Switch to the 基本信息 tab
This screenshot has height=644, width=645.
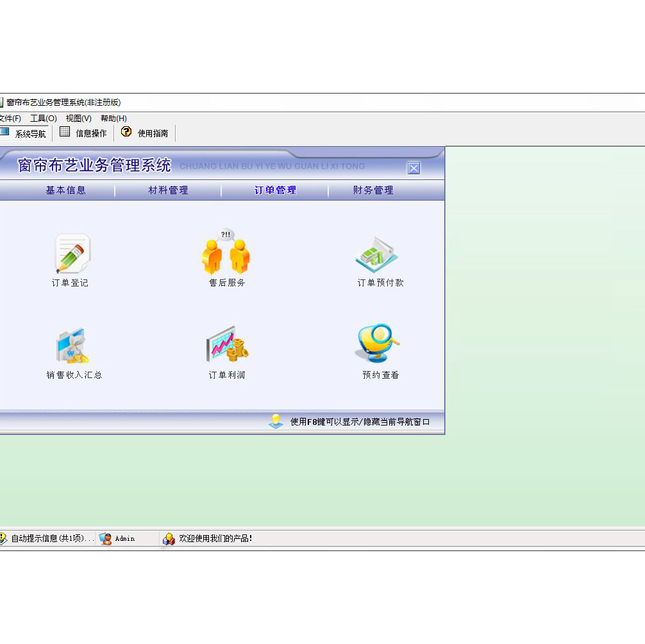pos(65,190)
